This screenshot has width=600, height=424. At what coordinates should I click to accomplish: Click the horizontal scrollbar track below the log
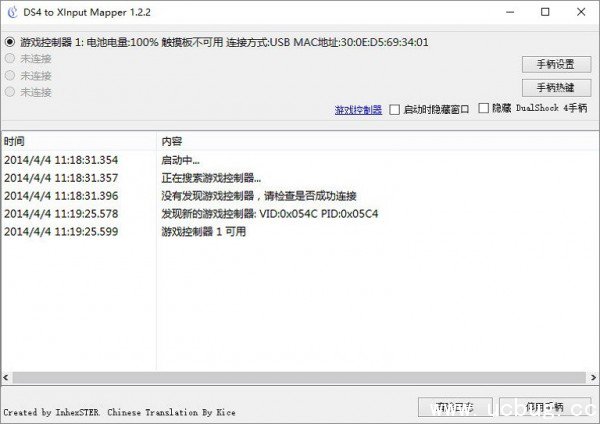pos(300,378)
